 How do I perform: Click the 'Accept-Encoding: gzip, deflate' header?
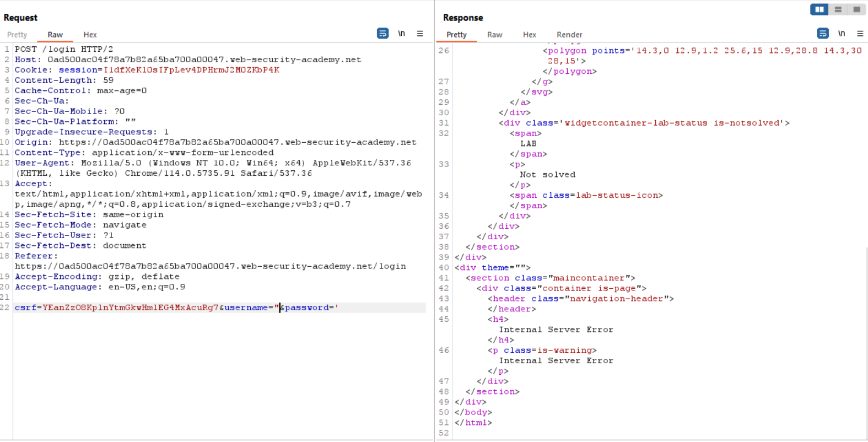97,277
